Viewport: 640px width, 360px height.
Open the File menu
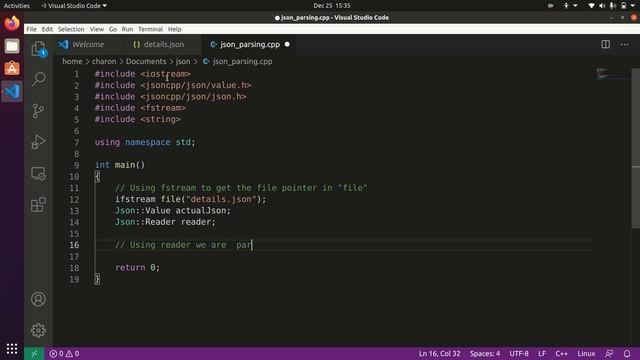[31, 29]
